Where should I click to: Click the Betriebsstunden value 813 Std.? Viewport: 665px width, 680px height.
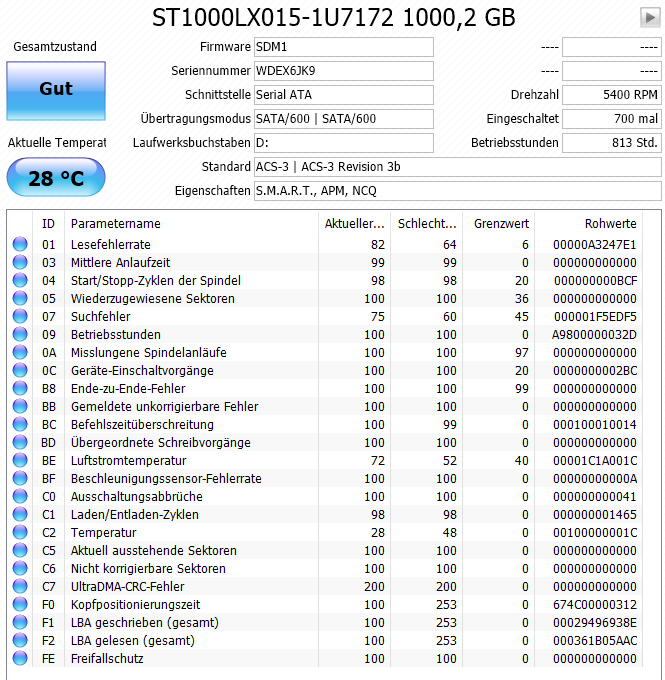tap(612, 143)
